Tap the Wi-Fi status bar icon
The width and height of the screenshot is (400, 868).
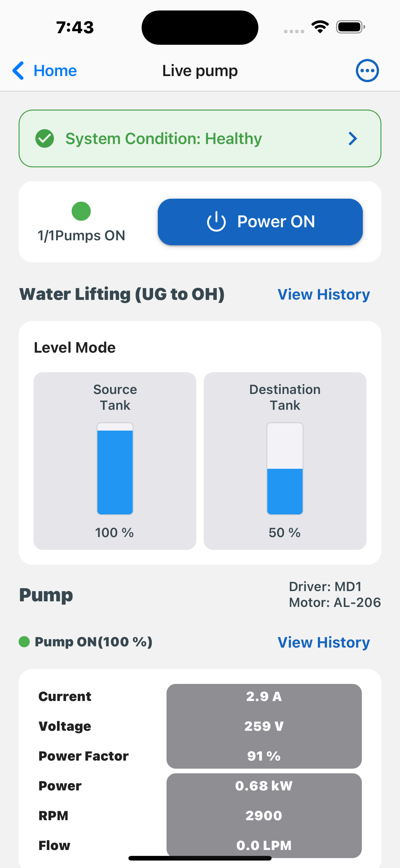tap(320, 27)
